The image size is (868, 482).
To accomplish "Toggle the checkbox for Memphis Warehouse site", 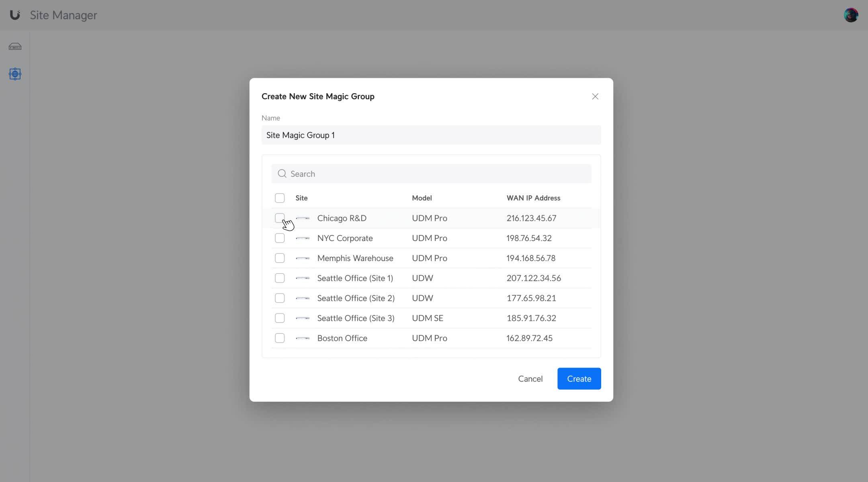I will click(x=279, y=257).
